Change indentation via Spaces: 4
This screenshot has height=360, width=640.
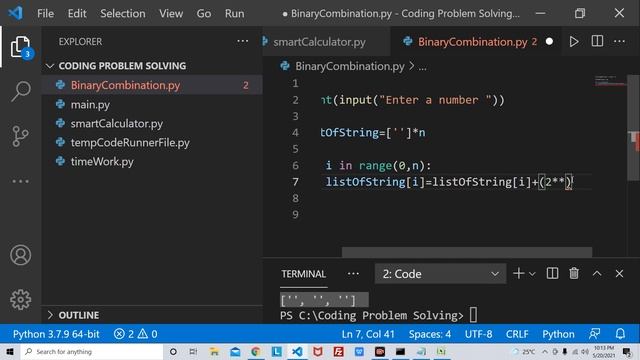430,334
